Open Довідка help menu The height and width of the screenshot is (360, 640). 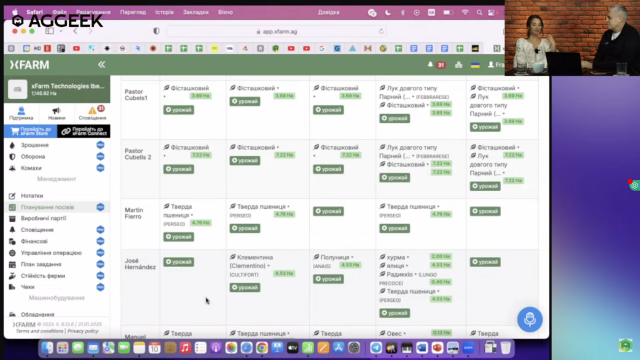(329, 12)
